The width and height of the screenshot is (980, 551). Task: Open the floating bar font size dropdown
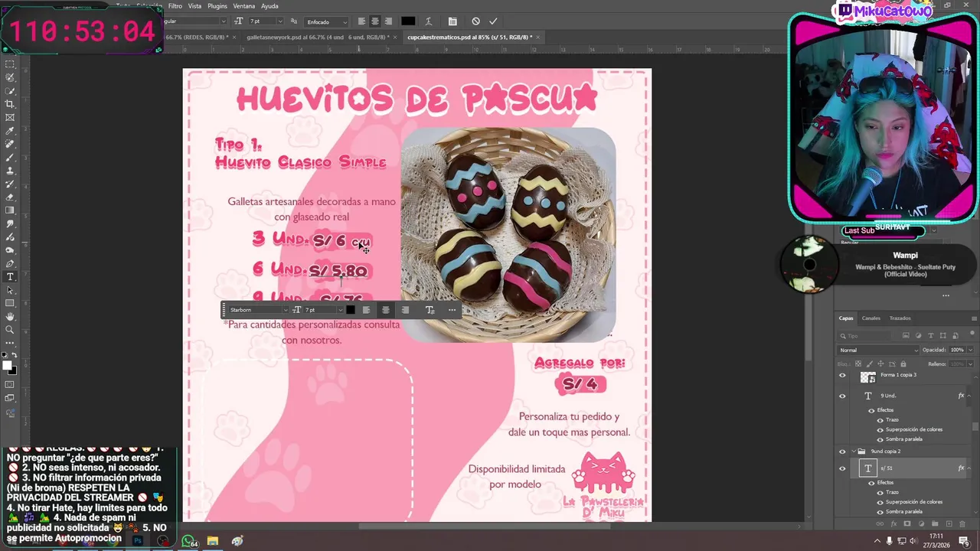point(340,310)
